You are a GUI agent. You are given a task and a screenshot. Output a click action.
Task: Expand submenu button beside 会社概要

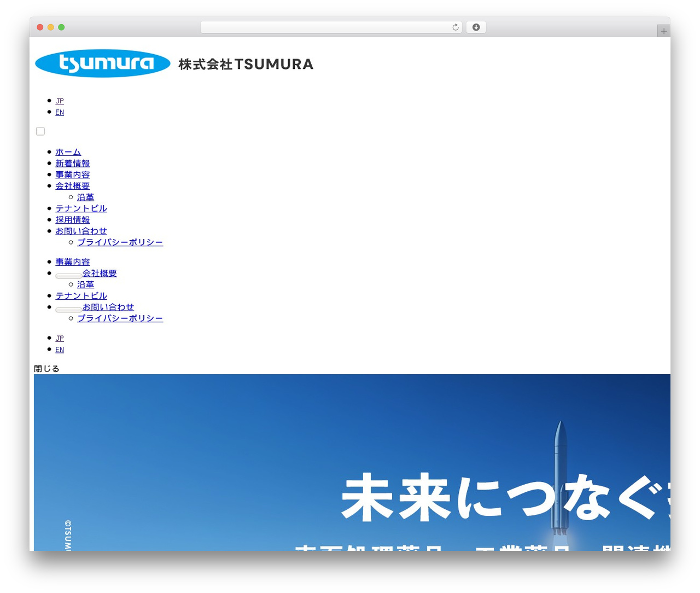(68, 276)
